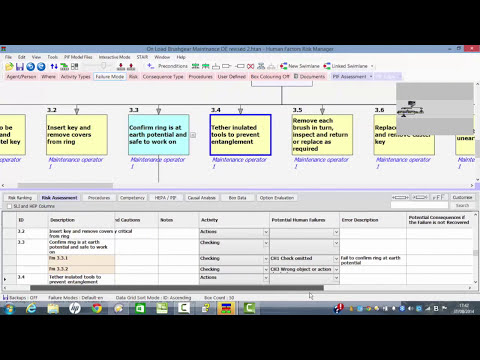This screenshot has width=480, height=360.
Task: Open the Interactive Mode menu
Action: pyautogui.click(x=114, y=57)
